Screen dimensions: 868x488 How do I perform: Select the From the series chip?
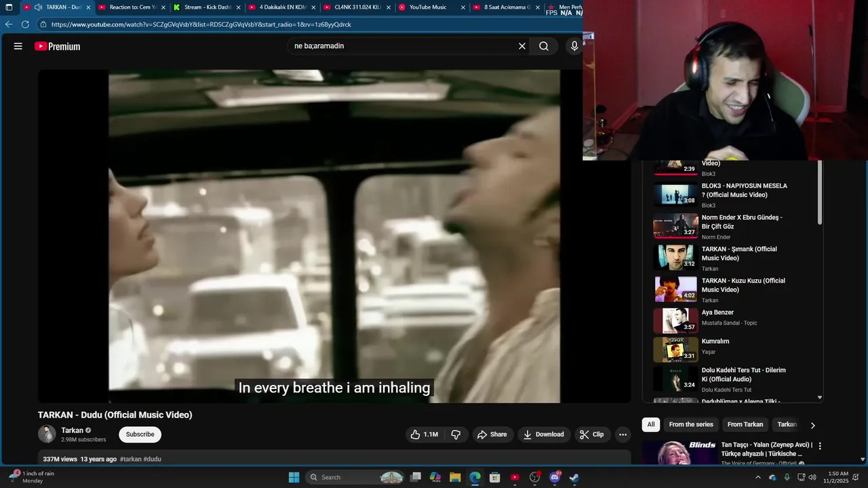click(x=691, y=424)
